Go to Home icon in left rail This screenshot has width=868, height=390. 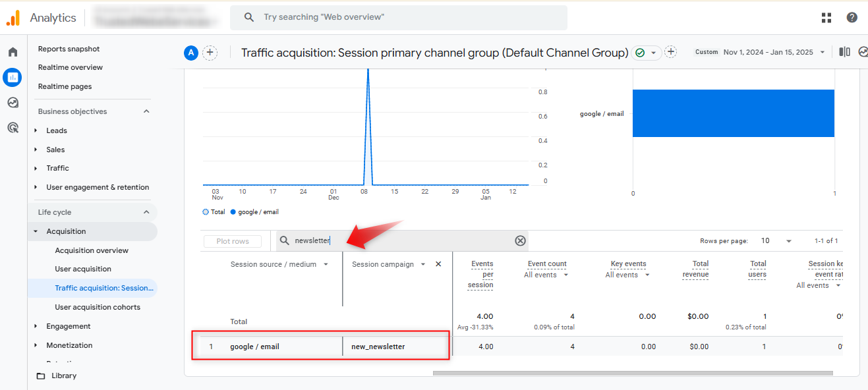pos(13,52)
